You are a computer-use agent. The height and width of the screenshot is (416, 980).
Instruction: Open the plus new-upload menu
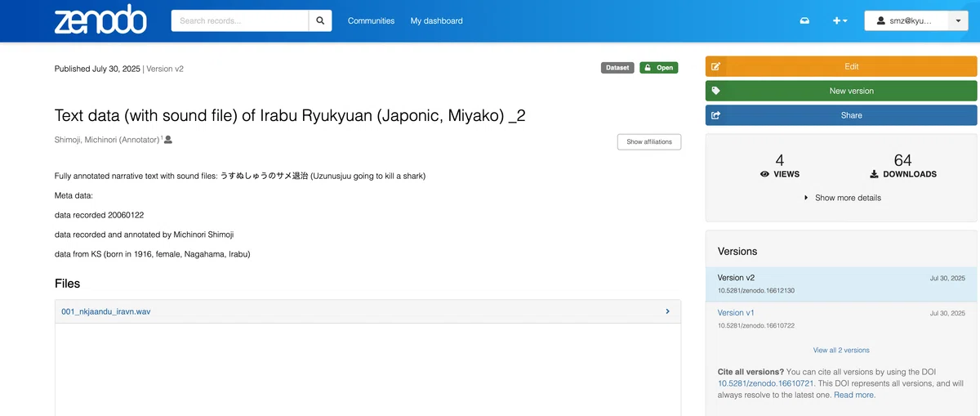tap(840, 21)
